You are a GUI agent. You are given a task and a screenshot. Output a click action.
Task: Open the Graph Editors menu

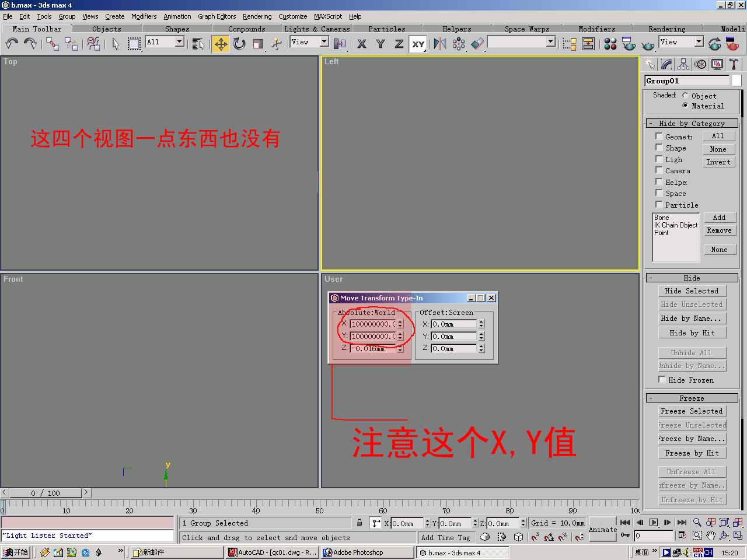tap(217, 16)
